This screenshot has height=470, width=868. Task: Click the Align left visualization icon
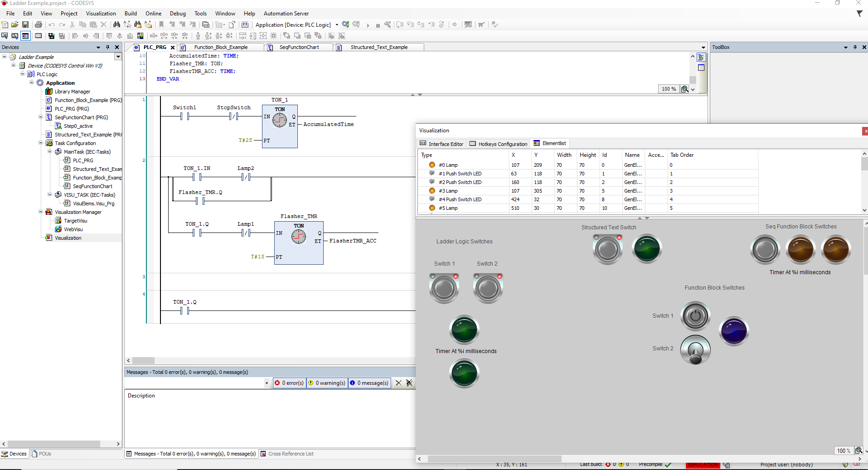[75, 36]
